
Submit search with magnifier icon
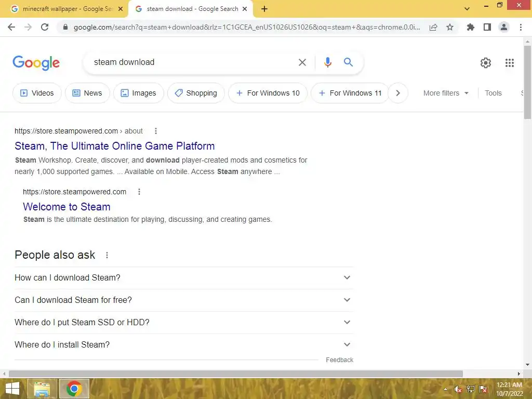[x=348, y=62]
